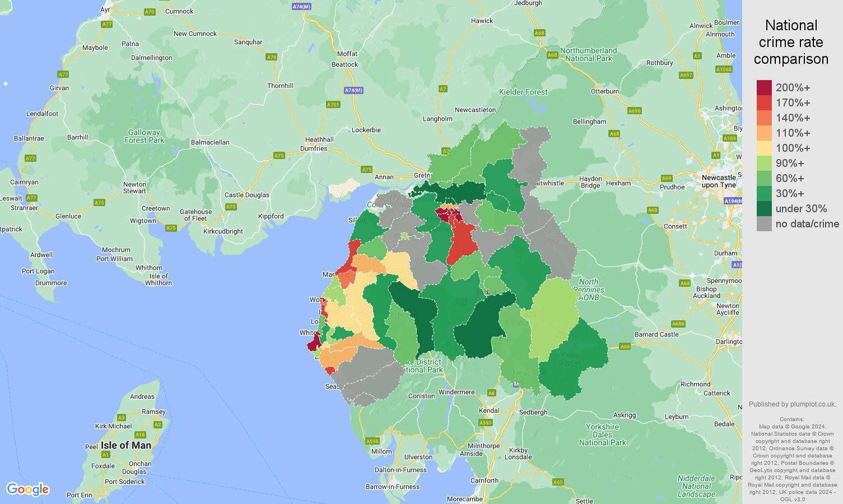Screen dimensions: 843x504
Task: Click the Newcastle upon Tyne label
Action: tap(719, 181)
